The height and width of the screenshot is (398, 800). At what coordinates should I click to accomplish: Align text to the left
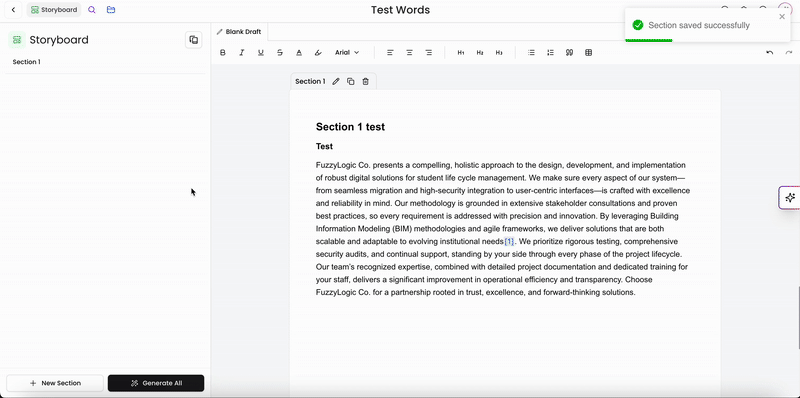(x=390, y=53)
